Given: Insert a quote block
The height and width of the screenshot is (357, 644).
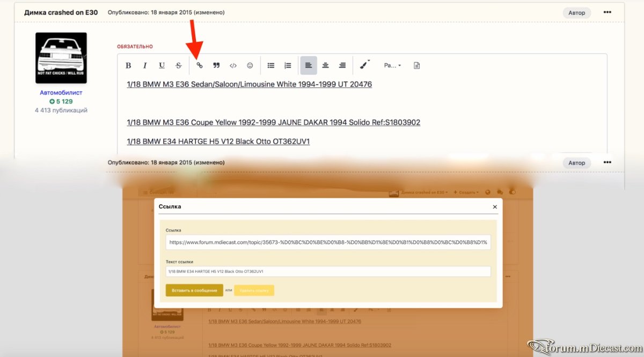Looking at the screenshot, I should click(216, 65).
